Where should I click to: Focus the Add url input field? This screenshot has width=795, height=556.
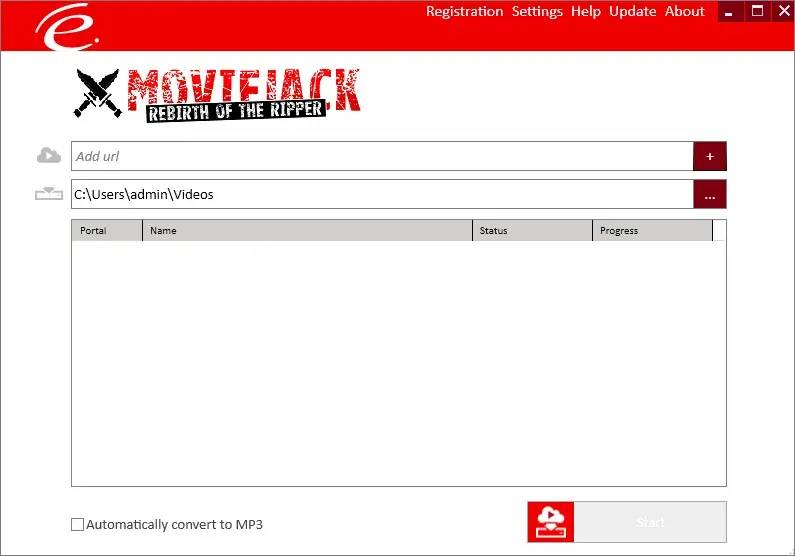click(382, 156)
